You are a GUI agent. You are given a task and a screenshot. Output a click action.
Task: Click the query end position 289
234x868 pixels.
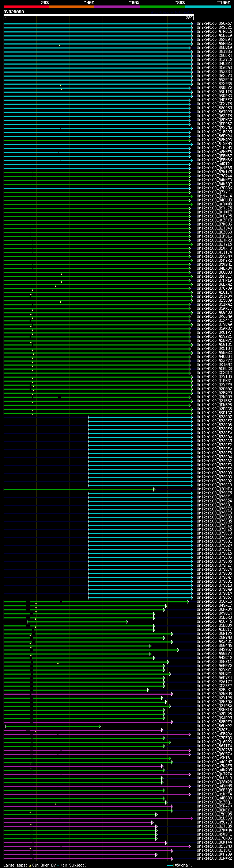[189, 18]
